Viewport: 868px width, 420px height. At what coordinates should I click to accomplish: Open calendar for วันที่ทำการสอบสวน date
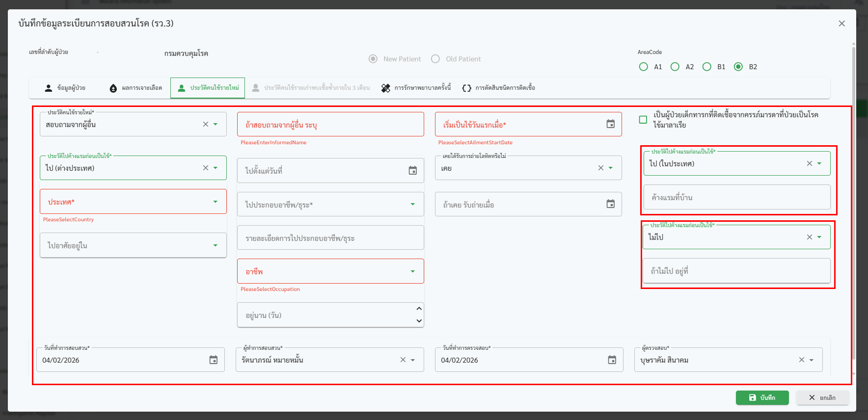[x=213, y=360]
